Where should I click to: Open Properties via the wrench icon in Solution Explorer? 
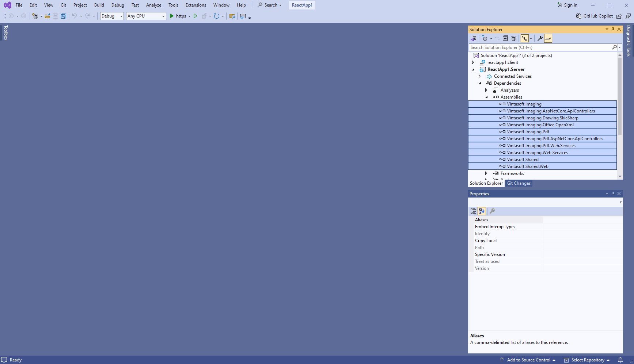[540, 38]
